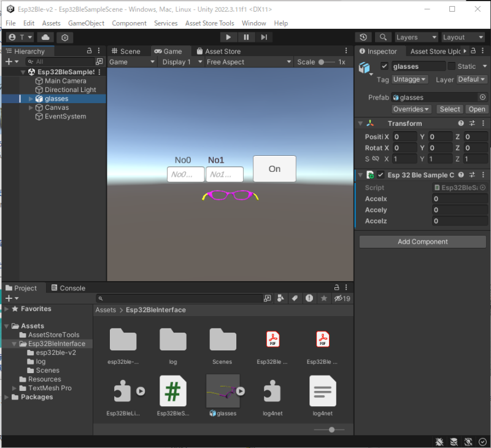Toggle the Esp 32 Ble Sample component checkbox
491x448 pixels.
381,175
